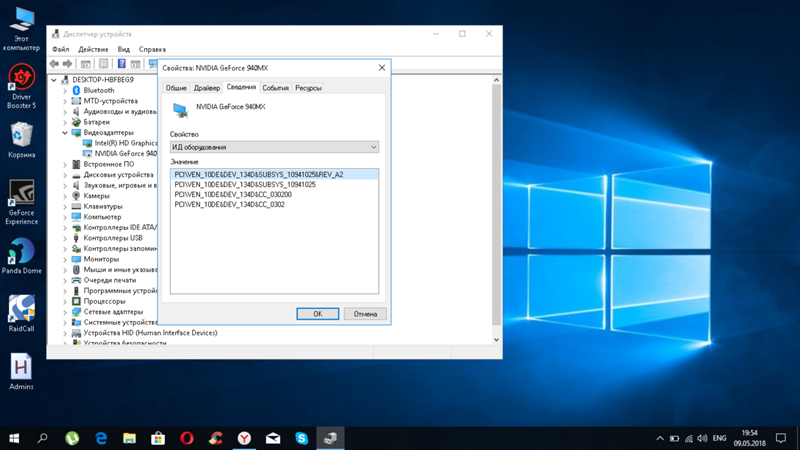
Task: Open Этот компьютер desktop icon
Action: click(21, 29)
